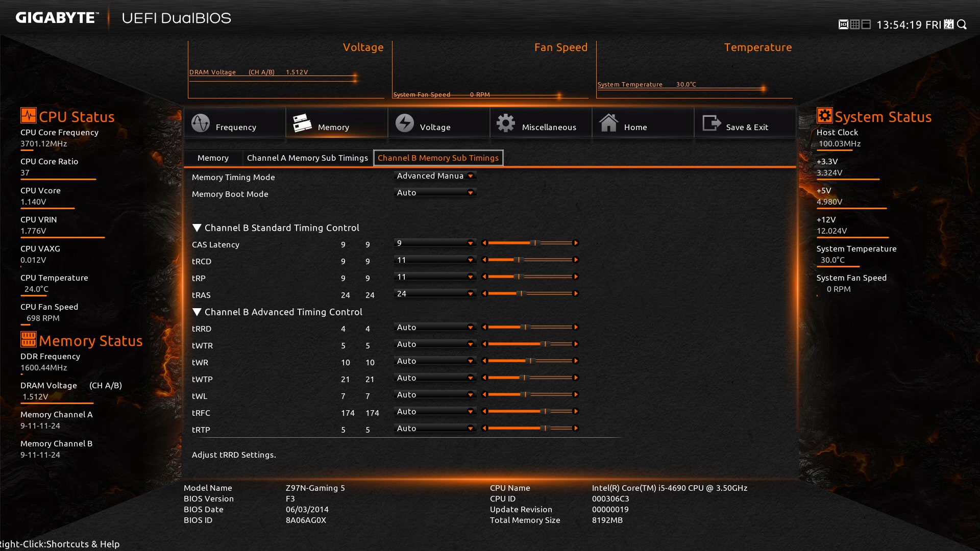This screenshot has height=551, width=980.
Task: Click the Memory Status RAM icon
Action: 28,339
